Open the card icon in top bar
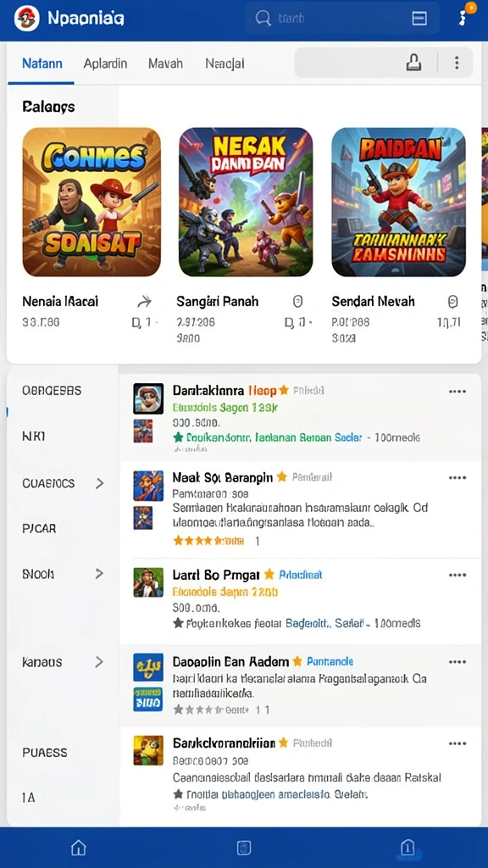Viewport: 488px width, 868px height. click(x=419, y=19)
